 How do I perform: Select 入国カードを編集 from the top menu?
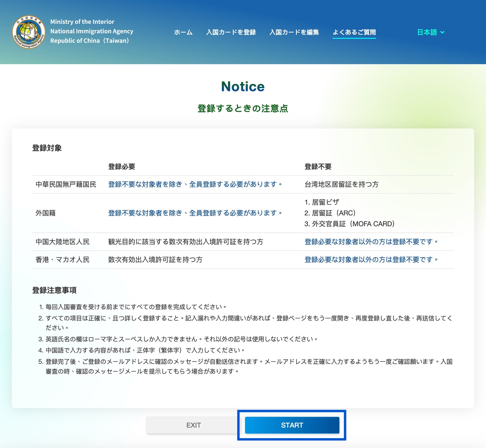[294, 32]
